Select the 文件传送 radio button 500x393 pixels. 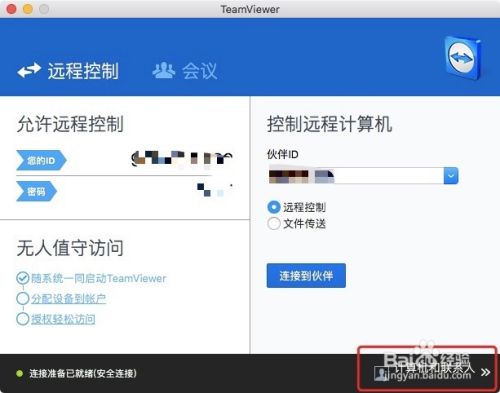(x=274, y=223)
